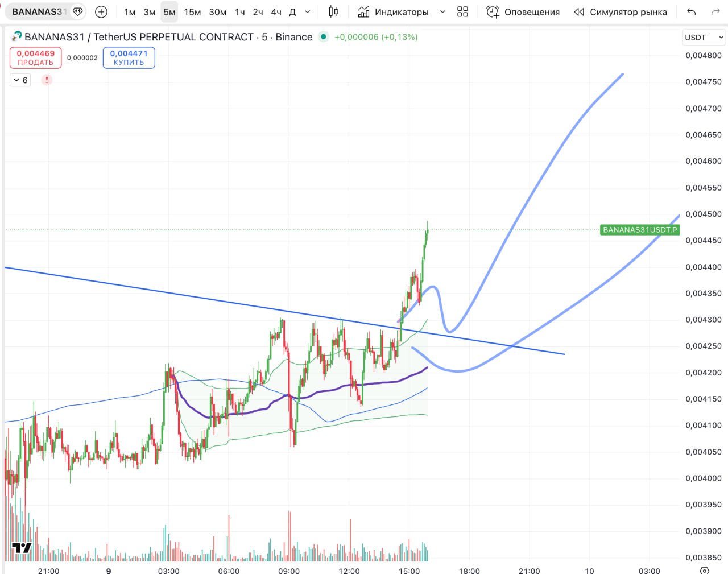The height and width of the screenshot is (574, 728).
Task: Click the 06:00 time axis label
Action: tap(229, 571)
